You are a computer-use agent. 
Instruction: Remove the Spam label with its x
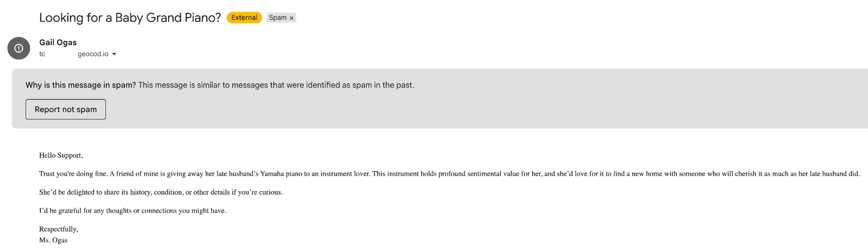(292, 18)
